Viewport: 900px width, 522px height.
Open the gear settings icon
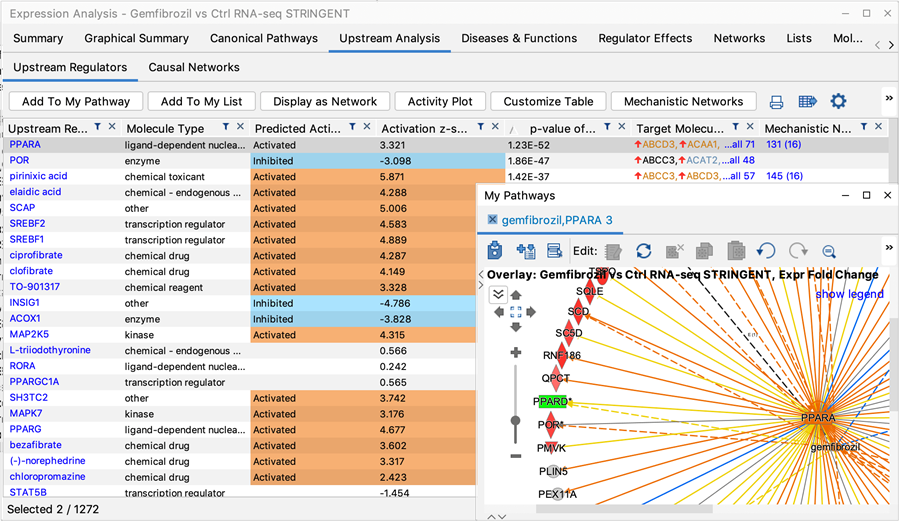(x=838, y=102)
